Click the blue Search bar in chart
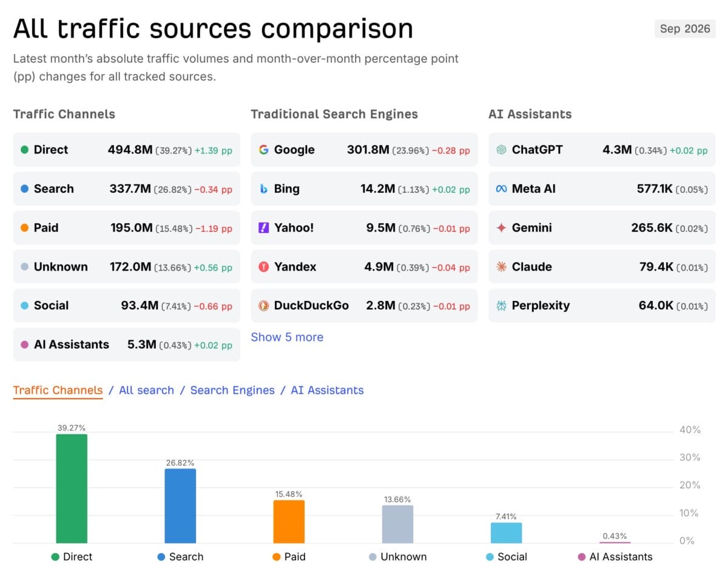Screen dimensions: 728x575 point(180,506)
